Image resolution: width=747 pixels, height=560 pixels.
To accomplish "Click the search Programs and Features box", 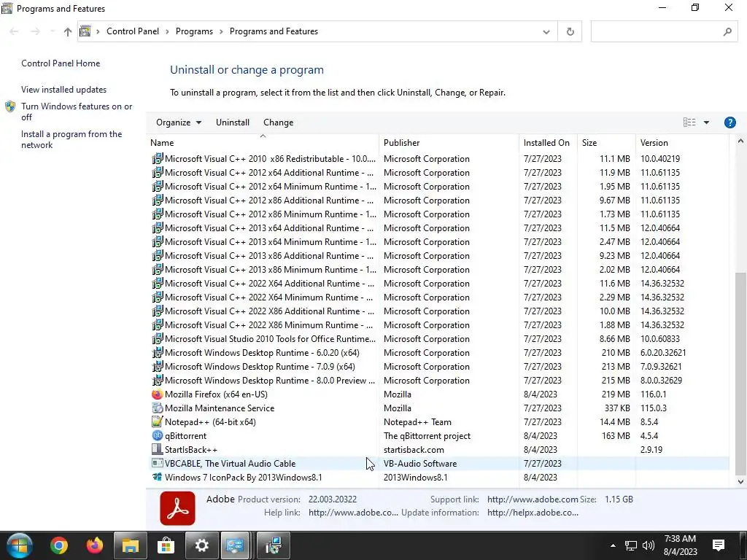I will click(x=655, y=31).
